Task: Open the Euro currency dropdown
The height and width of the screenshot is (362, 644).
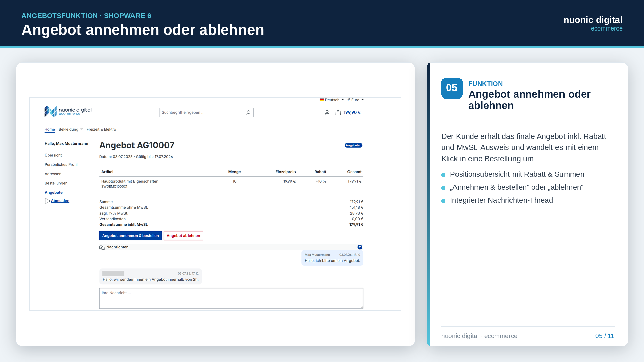Action: tap(356, 100)
